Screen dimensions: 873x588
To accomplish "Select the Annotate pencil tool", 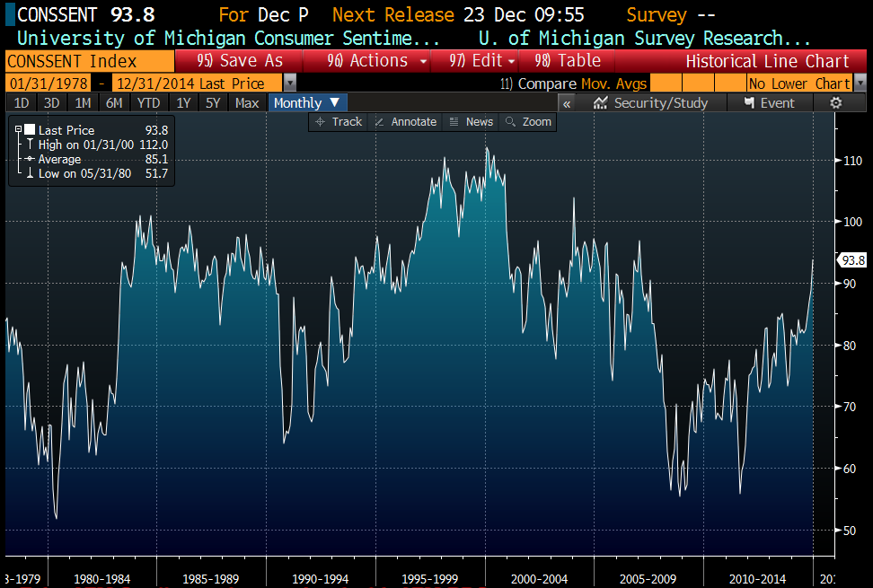I will (404, 121).
